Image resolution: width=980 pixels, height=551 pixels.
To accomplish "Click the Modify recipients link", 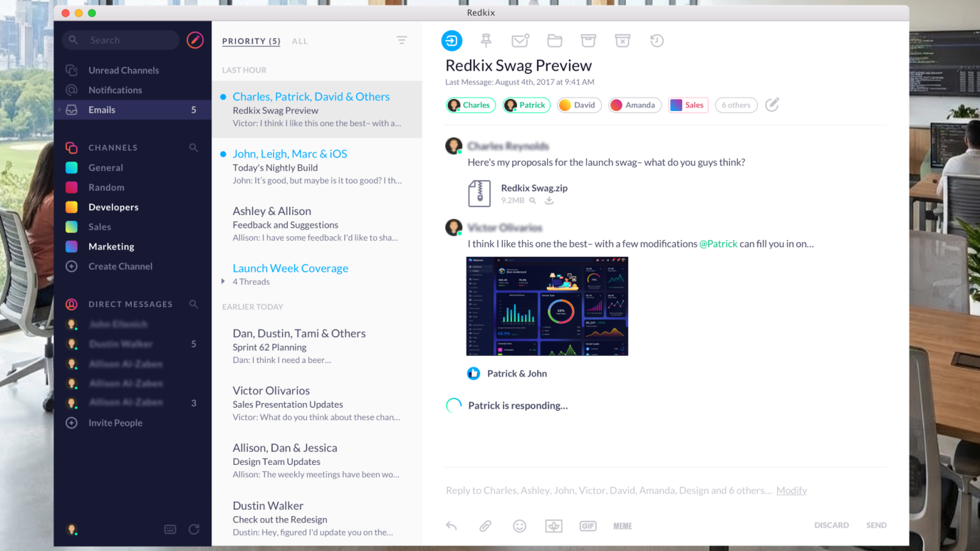I will click(791, 490).
